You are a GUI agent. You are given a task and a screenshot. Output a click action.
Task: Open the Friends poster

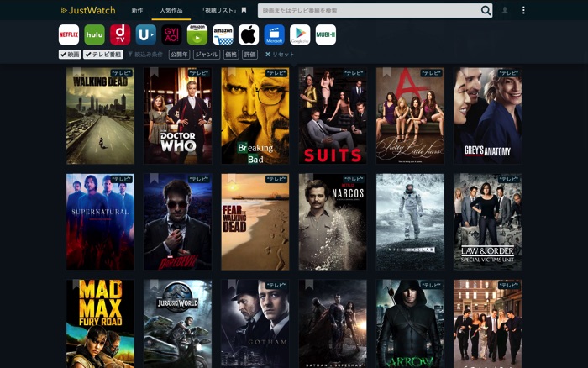[487, 323]
